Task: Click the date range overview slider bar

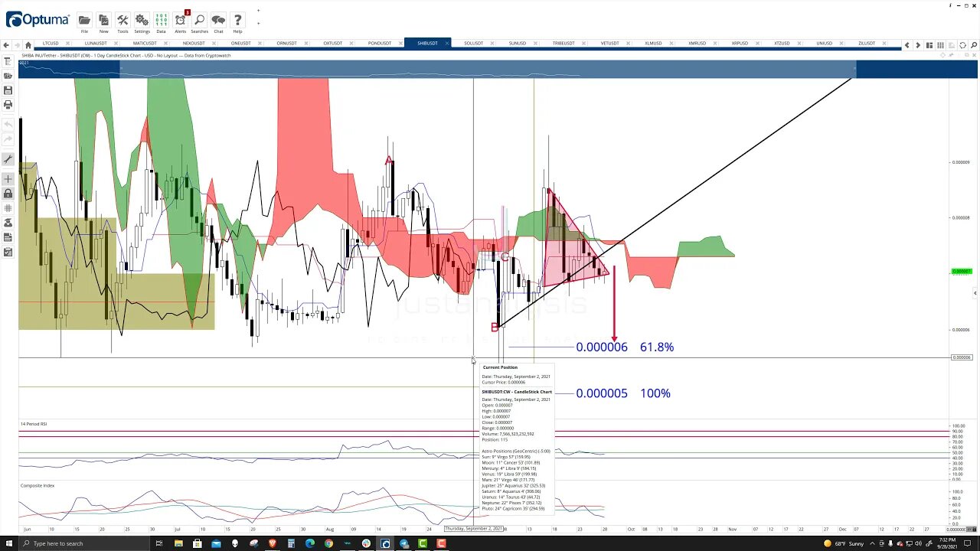Action: click(x=487, y=70)
